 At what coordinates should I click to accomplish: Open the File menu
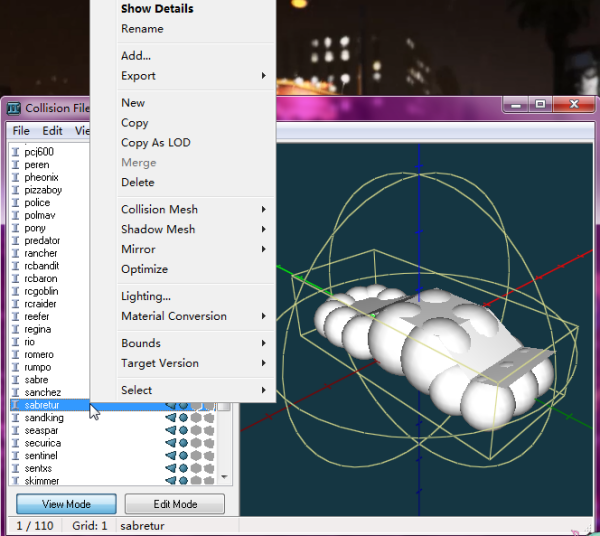click(x=21, y=131)
